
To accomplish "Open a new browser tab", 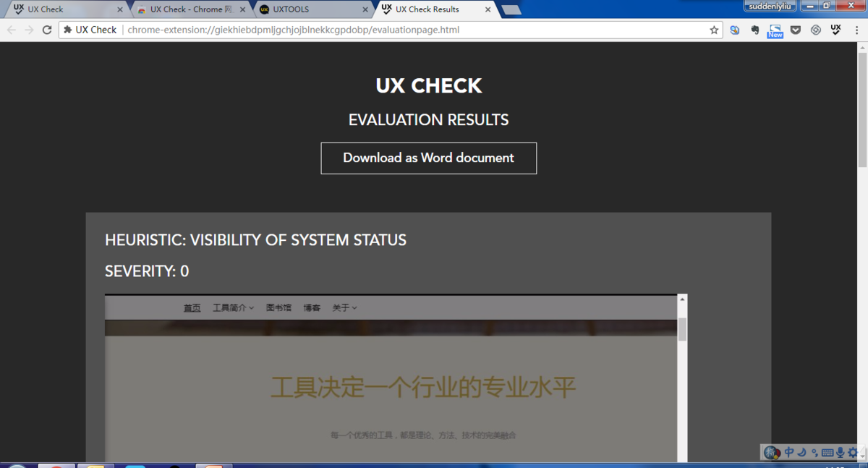I will click(511, 10).
